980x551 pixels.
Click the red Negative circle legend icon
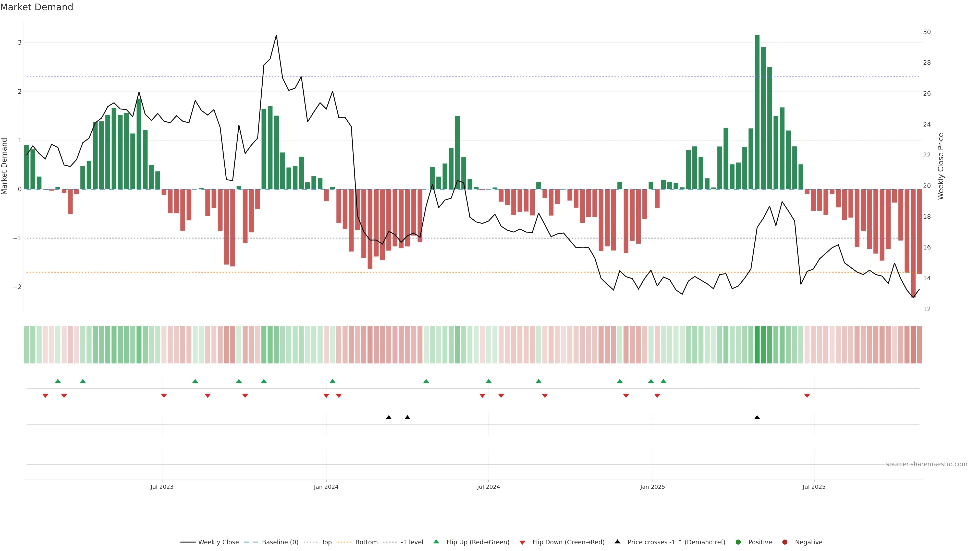click(x=785, y=542)
